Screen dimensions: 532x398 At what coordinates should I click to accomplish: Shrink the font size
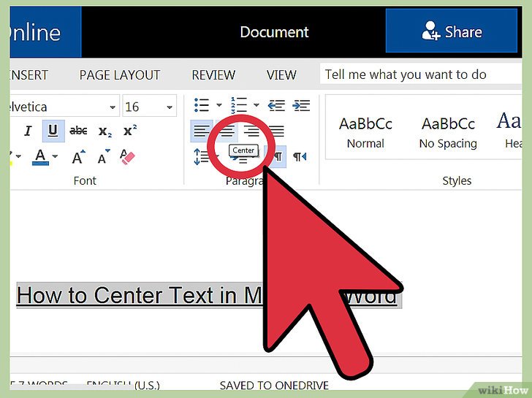point(104,156)
